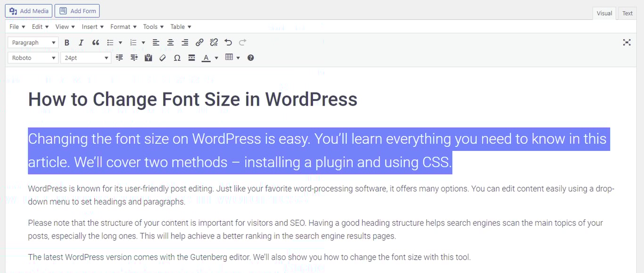Toggle center alignment on selected text

tap(170, 42)
